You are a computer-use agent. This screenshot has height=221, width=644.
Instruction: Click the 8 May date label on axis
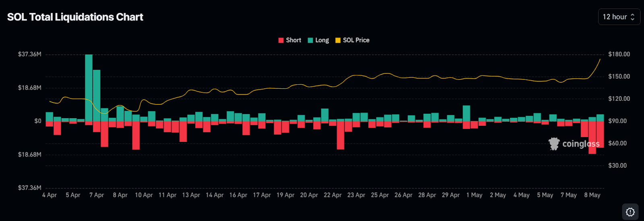click(x=592, y=195)
